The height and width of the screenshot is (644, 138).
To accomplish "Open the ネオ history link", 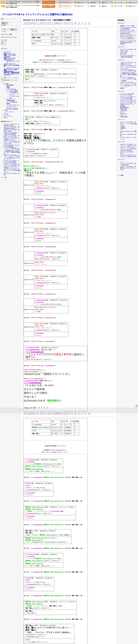I will (x=121, y=130).
